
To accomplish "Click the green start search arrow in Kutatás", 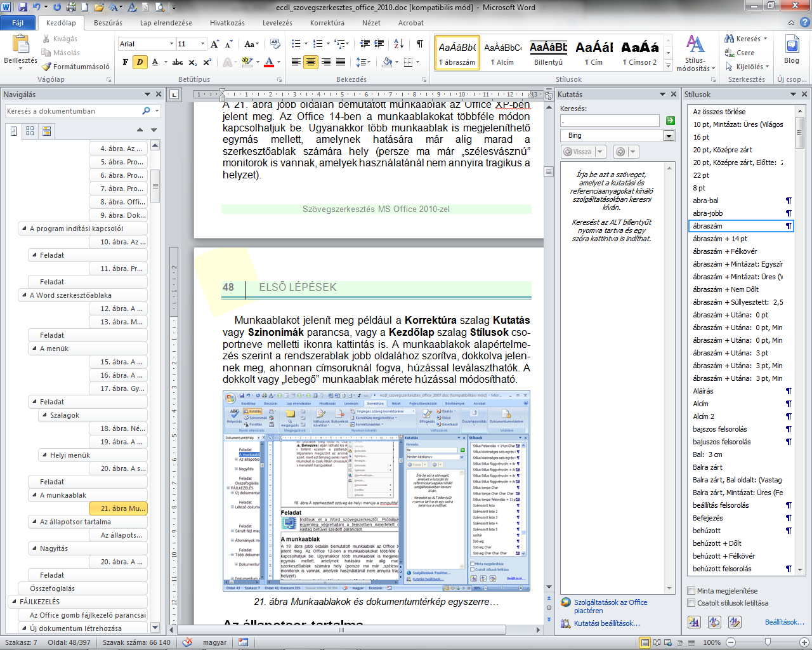I will click(x=670, y=121).
